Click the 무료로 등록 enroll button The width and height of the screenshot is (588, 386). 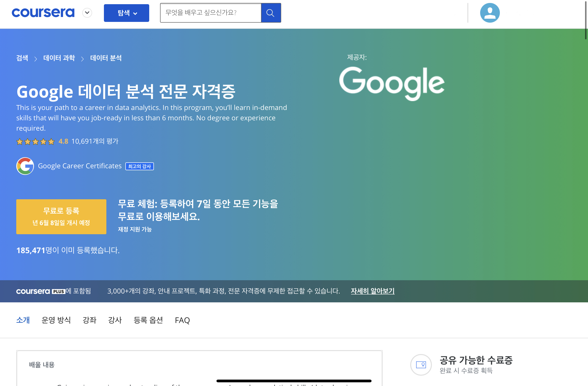coord(61,217)
